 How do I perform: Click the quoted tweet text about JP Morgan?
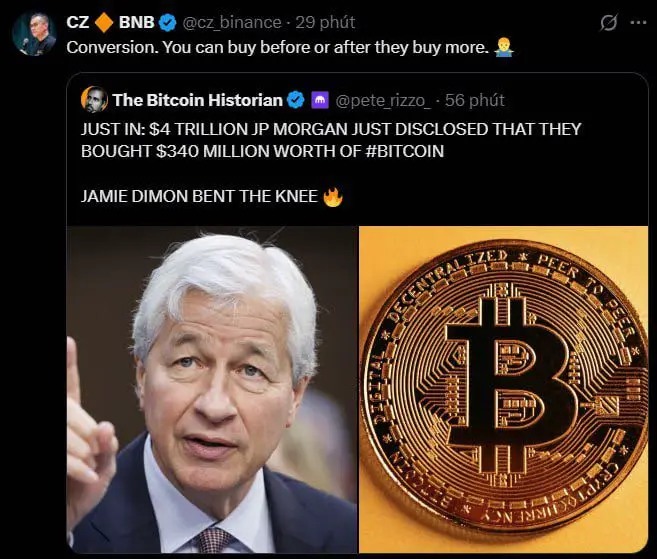331,140
